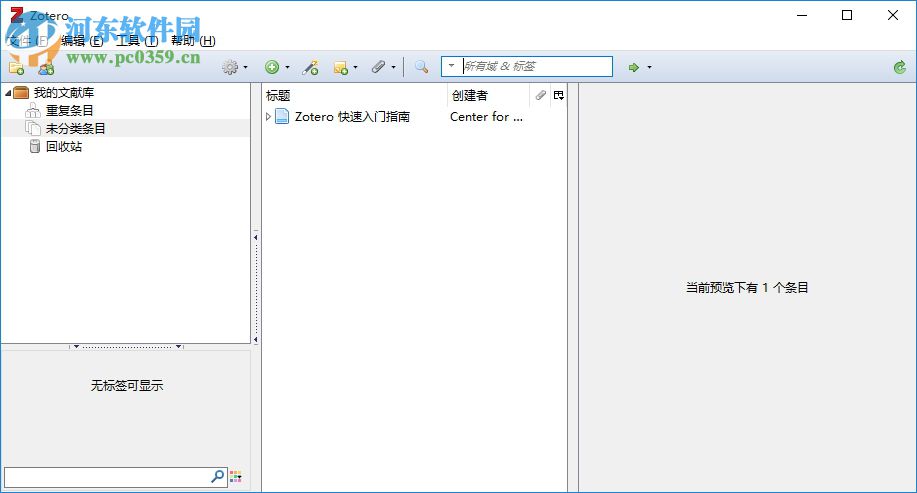Click the New Note icon
Viewport: 917px width, 493px height.
point(340,68)
